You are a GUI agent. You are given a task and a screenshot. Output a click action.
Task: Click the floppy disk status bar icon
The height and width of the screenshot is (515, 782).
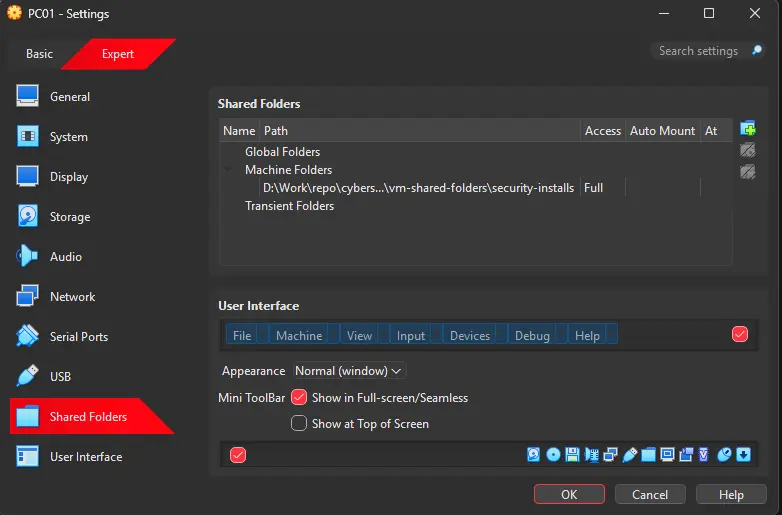point(572,455)
